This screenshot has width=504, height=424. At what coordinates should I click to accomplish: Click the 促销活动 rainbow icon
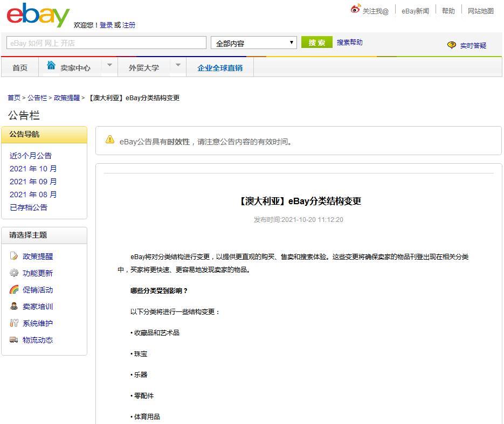(x=14, y=289)
